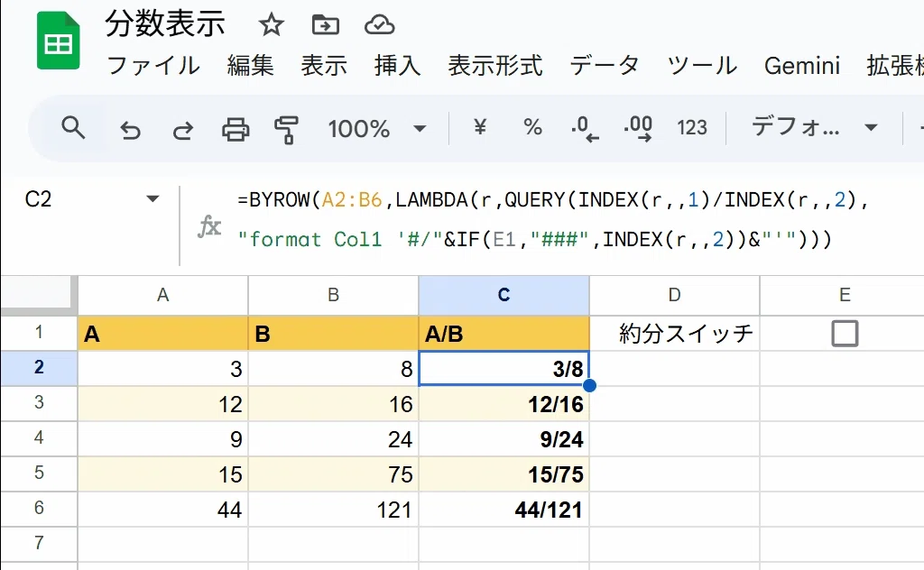
Task: Select cell B2 containing 8
Action: (x=333, y=369)
